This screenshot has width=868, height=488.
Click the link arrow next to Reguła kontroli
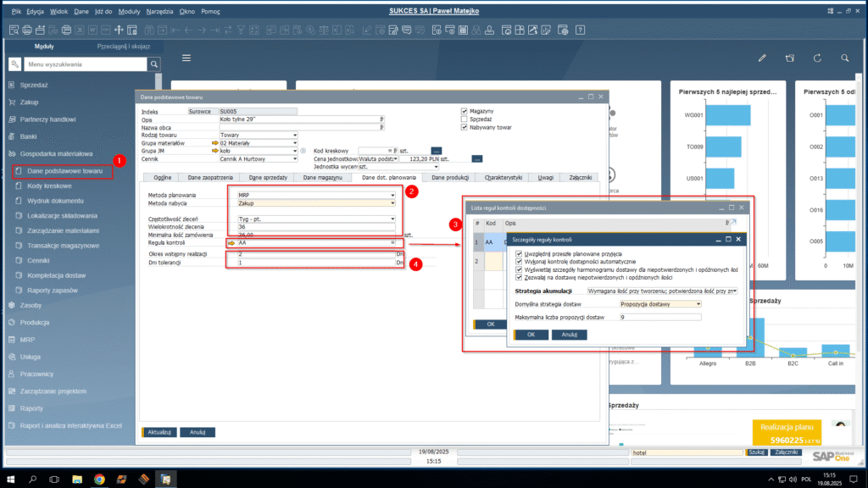click(231, 243)
